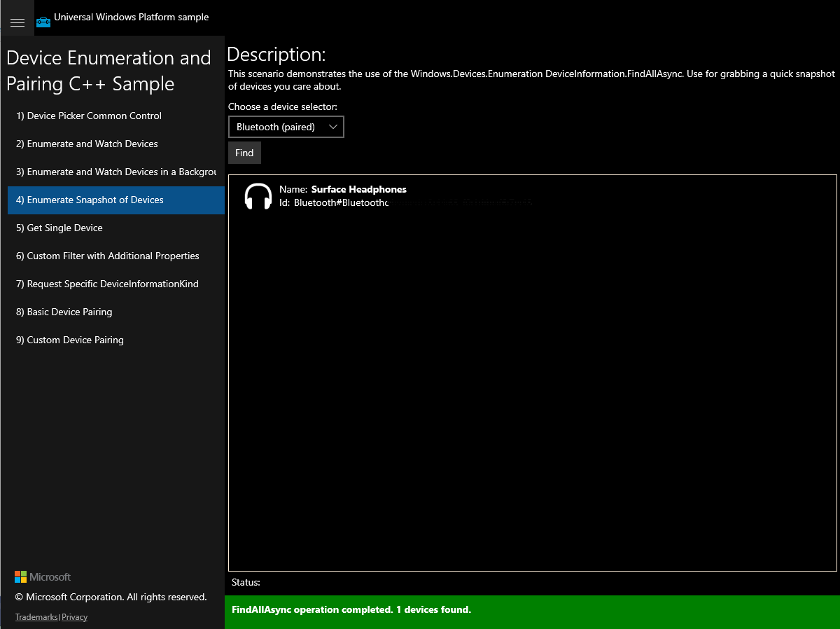Open scenario 6 Custom Filter with Additional Properties
The height and width of the screenshot is (629, 840).
point(116,256)
